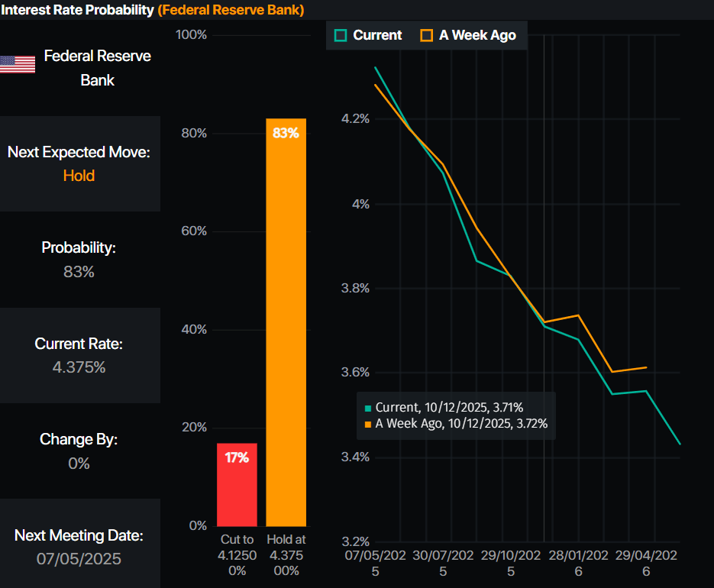The height and width of the screenshot is (588, 714).
Task: Click the 29/10/2025 x-axis date label
Action: [511, 562]
